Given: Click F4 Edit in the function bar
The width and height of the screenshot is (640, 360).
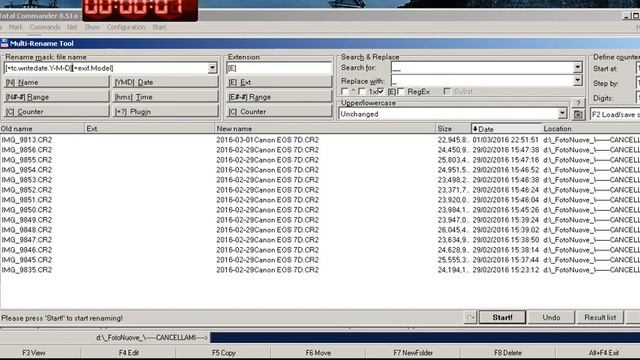Looking at the screenshot, I should (x=129, y=353).
